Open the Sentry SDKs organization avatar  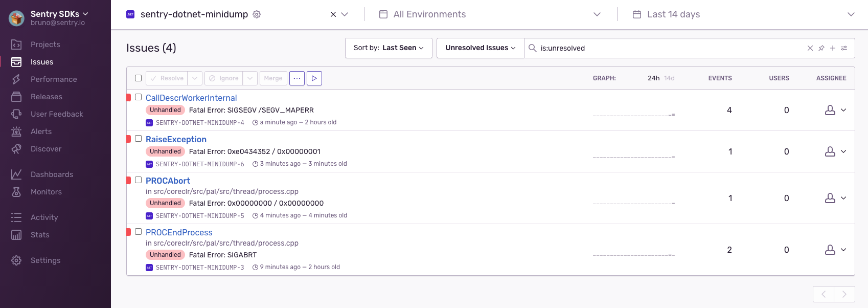[x=16, y=18]
